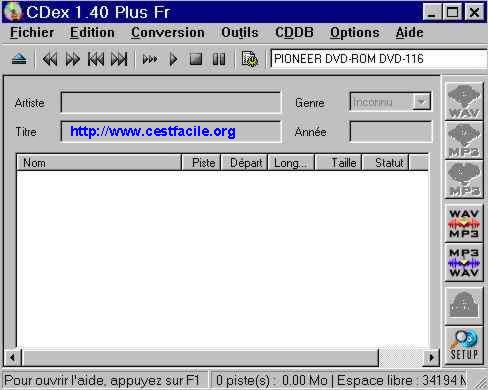Click the horizontal scrollbar right arrow

coord(431,357)
